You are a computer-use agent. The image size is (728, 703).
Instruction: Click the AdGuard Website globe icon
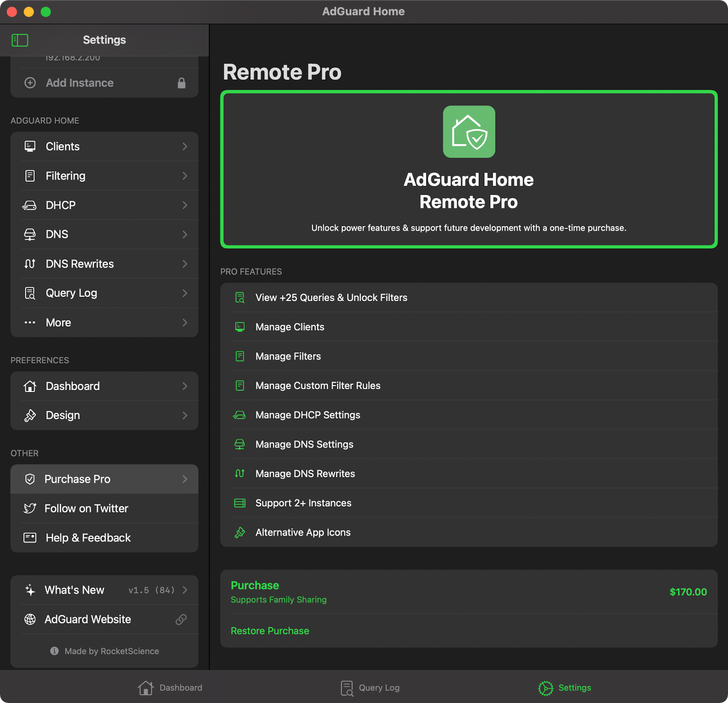pos(30,620)
